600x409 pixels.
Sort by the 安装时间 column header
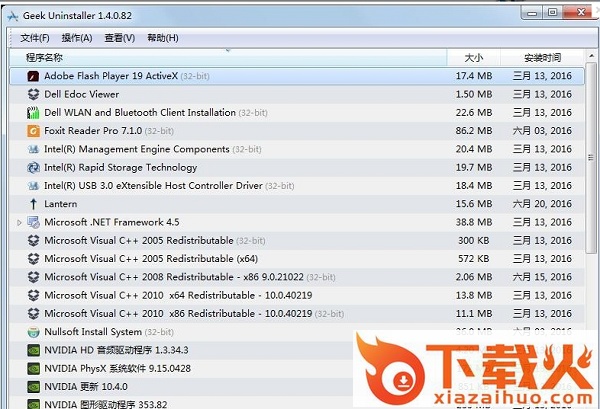pos(543,58)
